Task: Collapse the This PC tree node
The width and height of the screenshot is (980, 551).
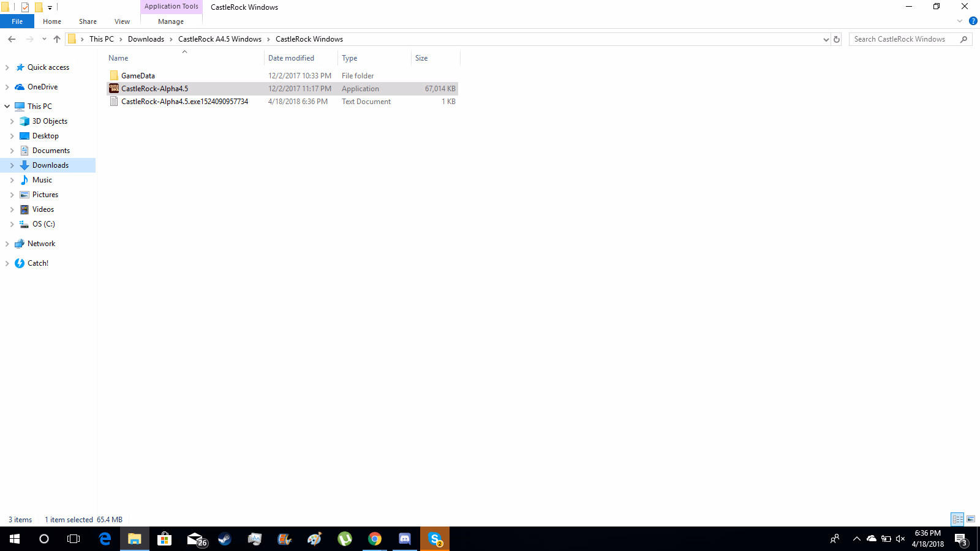Action: (7, 107)
